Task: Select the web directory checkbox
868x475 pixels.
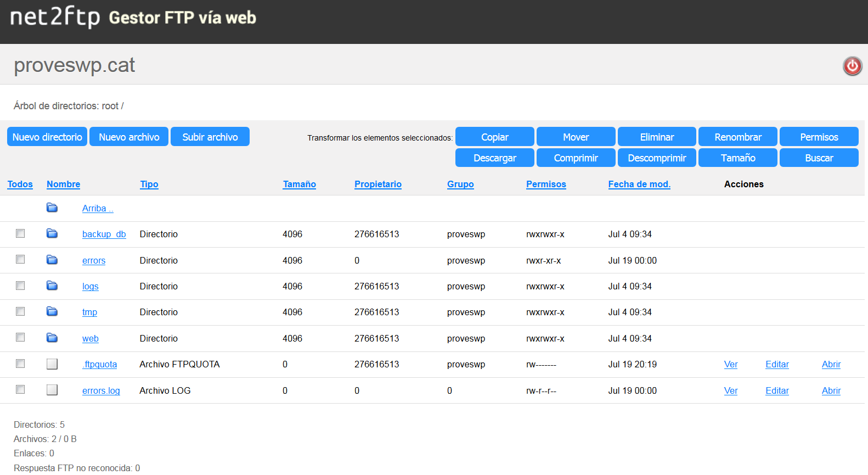Action: (x=20, y=337)
